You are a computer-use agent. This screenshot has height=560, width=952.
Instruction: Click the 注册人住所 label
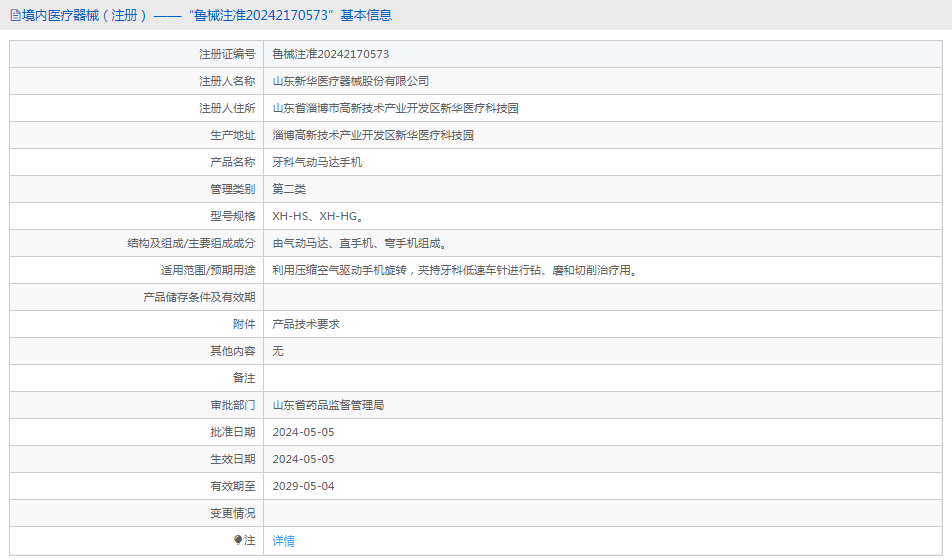coord(227,108)
